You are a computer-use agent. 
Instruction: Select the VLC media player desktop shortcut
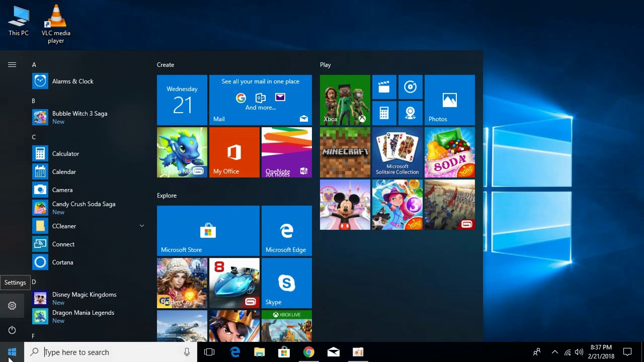[56, 24]
